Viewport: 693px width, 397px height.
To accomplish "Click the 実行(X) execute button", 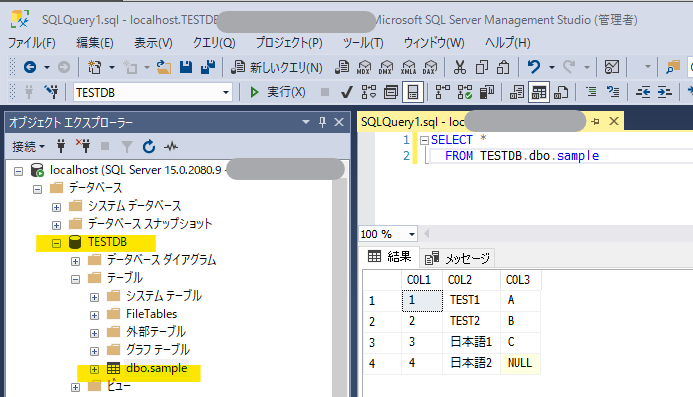I will click(x=278, y=92).
